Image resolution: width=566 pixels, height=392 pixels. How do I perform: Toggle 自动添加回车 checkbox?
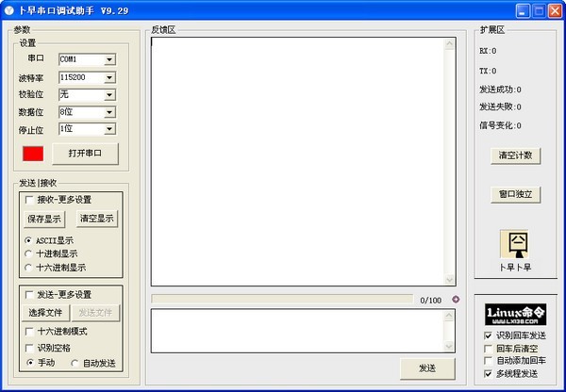pyautogui.click(x=488, y=361)
